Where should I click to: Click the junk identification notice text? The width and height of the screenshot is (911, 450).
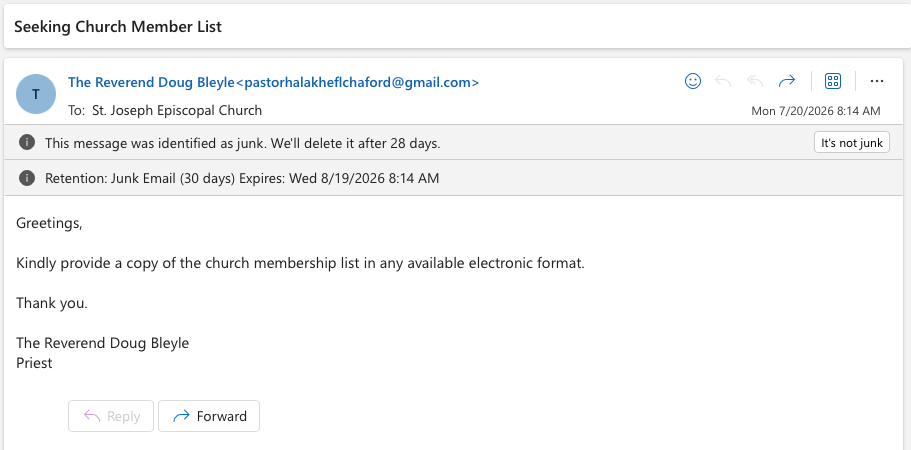click(243, 143)
